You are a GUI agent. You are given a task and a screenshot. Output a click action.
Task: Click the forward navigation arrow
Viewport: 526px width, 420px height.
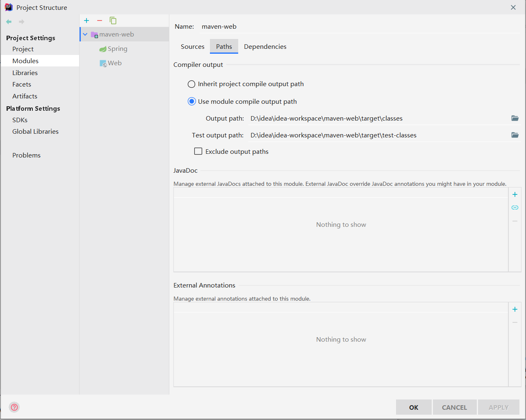[x=21, y=22]
